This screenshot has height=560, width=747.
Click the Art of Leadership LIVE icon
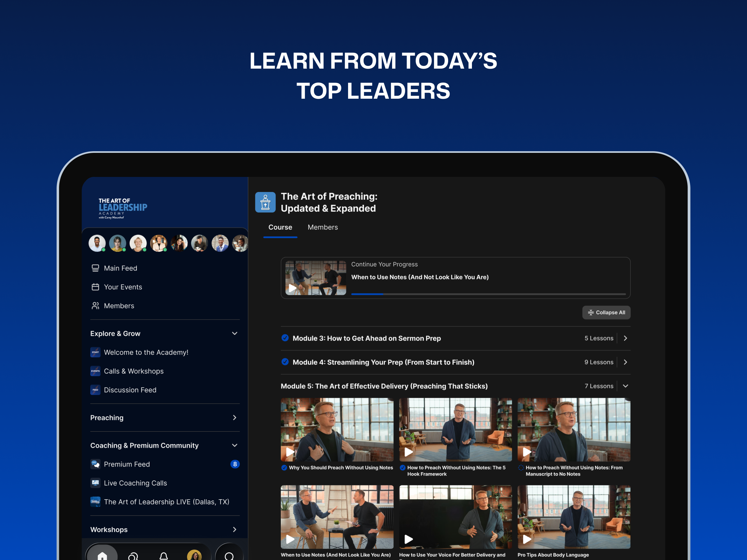point(95,502)
